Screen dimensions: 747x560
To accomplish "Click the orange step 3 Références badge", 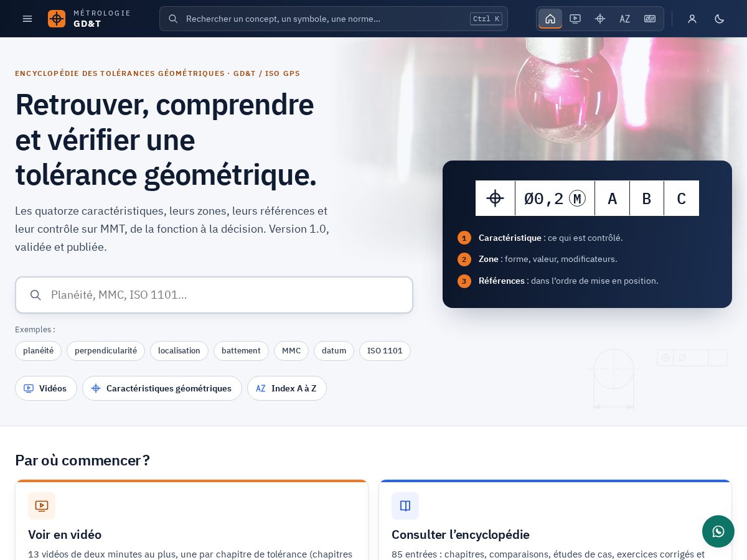I will (x=464, y=281).
